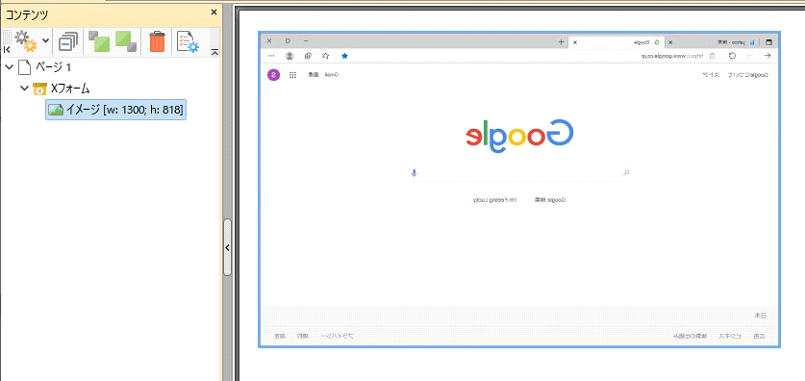Select the ページ 1 tree entry
Screen dimensions: 805x381
(52, 67)
